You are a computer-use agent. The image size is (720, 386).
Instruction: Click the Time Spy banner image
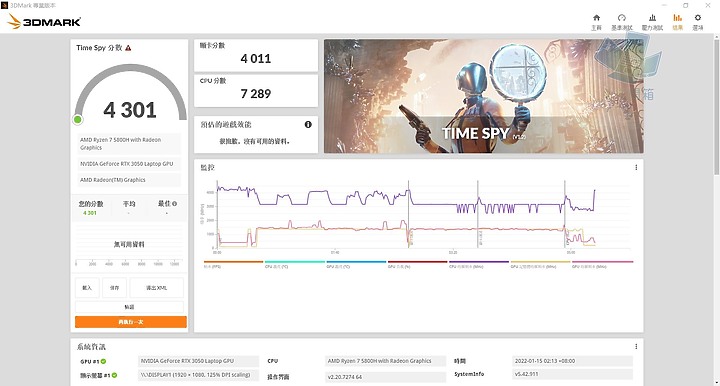tap(484, 96)
